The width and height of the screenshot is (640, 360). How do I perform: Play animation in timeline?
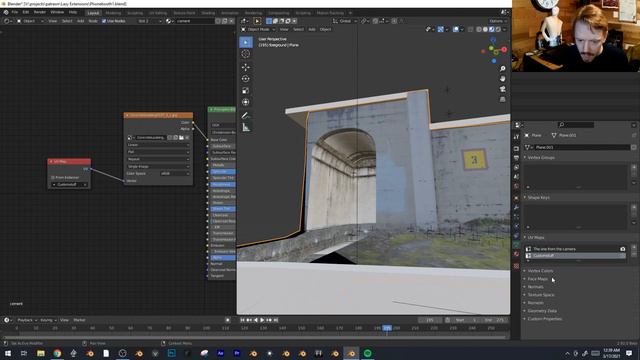[x=262, y=320]
